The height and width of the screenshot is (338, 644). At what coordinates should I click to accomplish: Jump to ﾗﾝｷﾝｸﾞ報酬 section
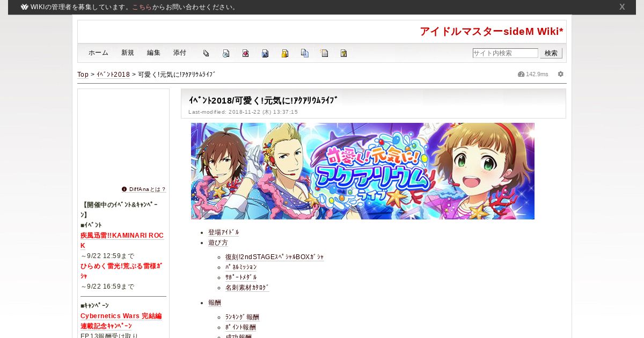click(x=242, y=317)
